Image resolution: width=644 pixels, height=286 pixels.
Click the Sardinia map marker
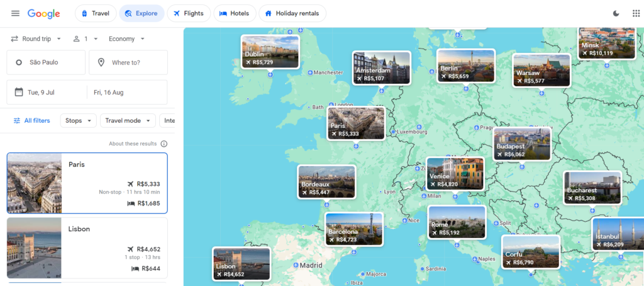coord(421,269)
